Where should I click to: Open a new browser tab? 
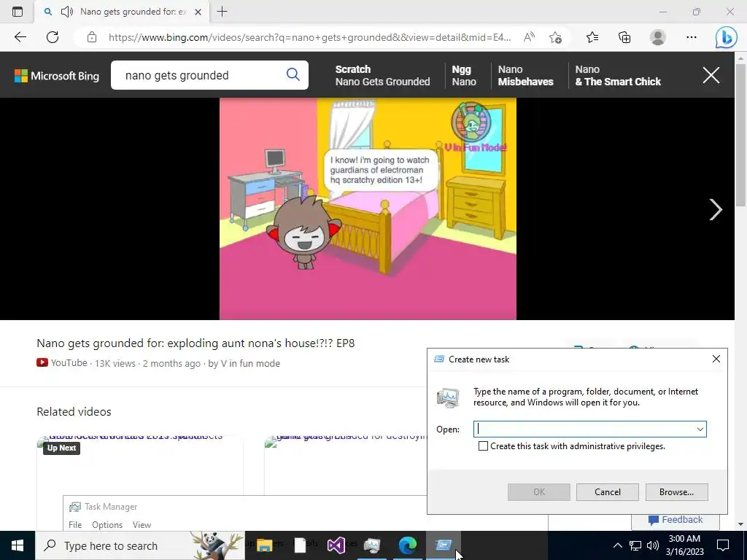[x=222, y=12]
